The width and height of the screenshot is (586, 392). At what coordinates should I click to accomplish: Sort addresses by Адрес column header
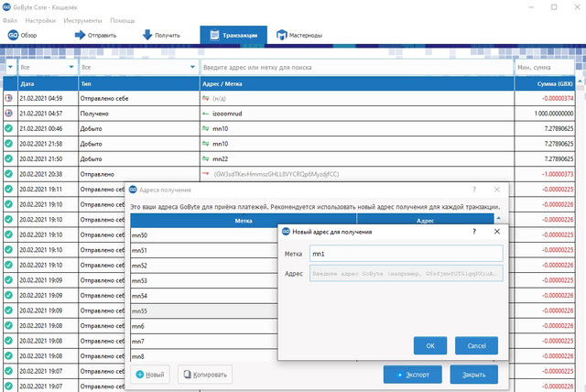[425, 221]
